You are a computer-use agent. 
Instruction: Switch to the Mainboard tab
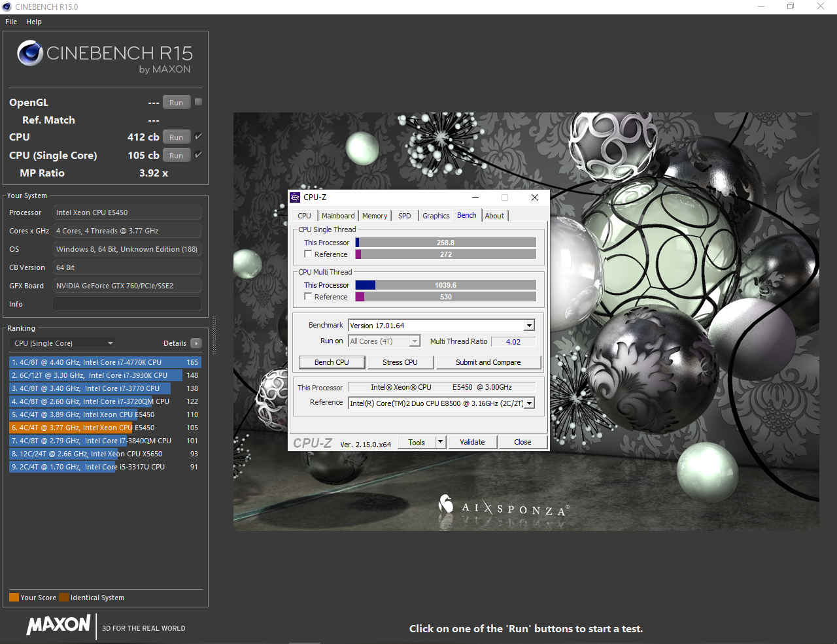pos(338,216)
